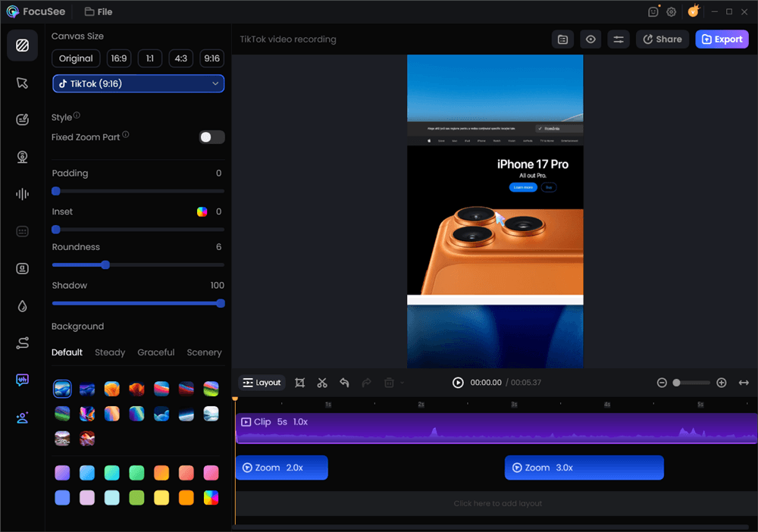Click the Inset slider handle

pyautogui.click(x=56, y=230)
